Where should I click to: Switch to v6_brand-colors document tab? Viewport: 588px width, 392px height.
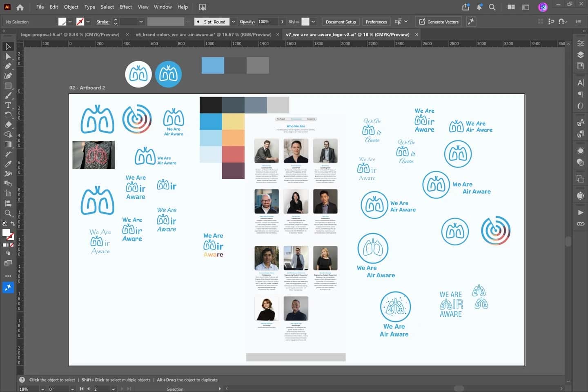point(203,34)
